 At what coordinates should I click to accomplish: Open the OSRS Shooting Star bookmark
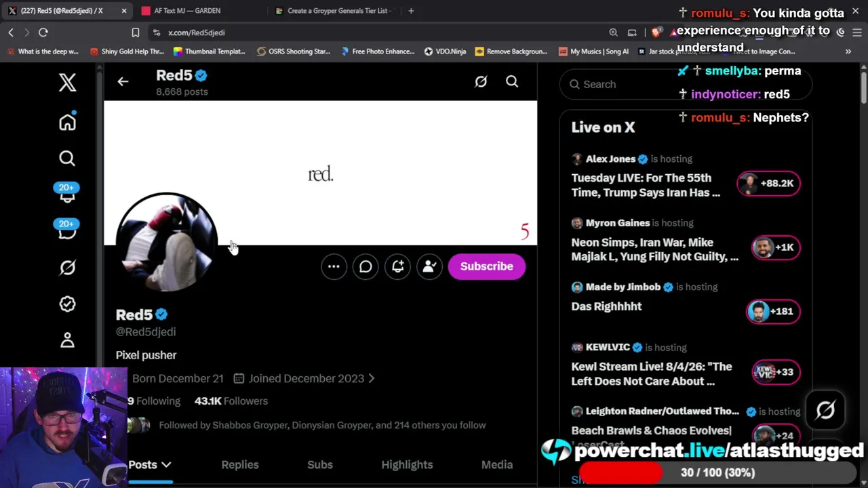click(294, 52)
